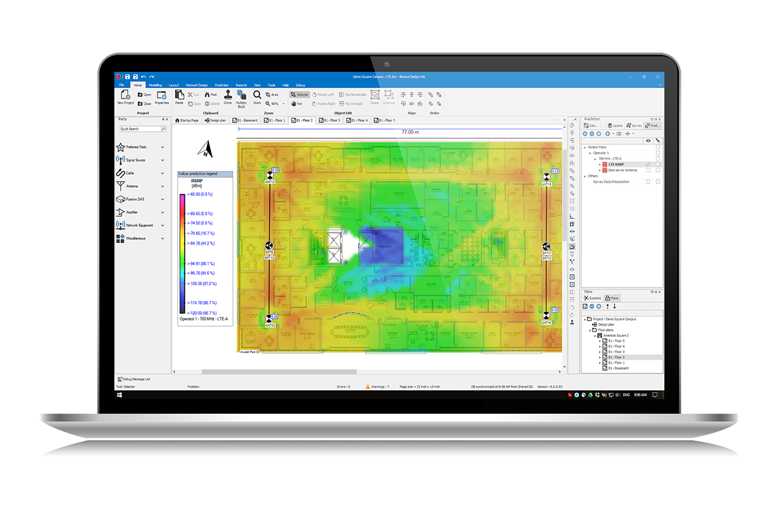Click the north arrow compass icon
Screen dimensions: 784x532
pyautogui.click(x=205, y=149)
